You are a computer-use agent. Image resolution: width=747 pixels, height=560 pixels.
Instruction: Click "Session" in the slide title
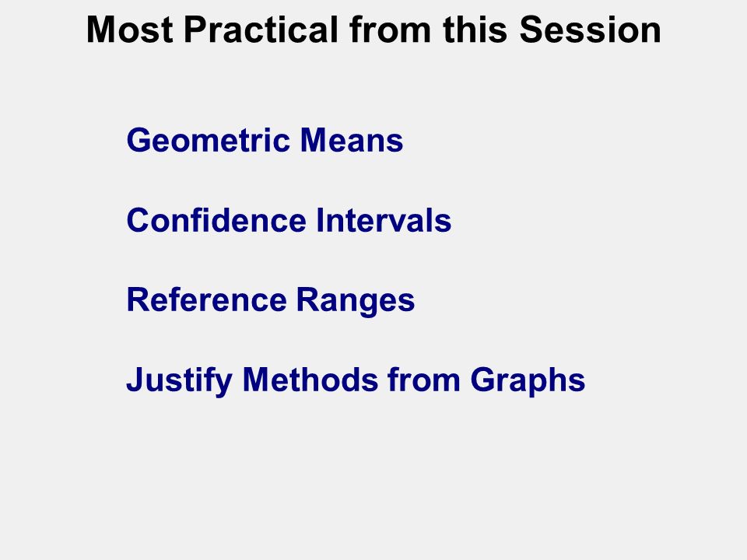coord(590,30)
